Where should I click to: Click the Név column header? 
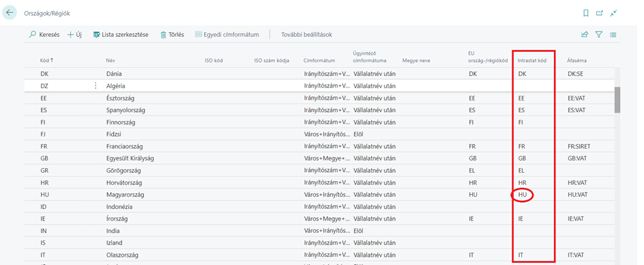110,61
